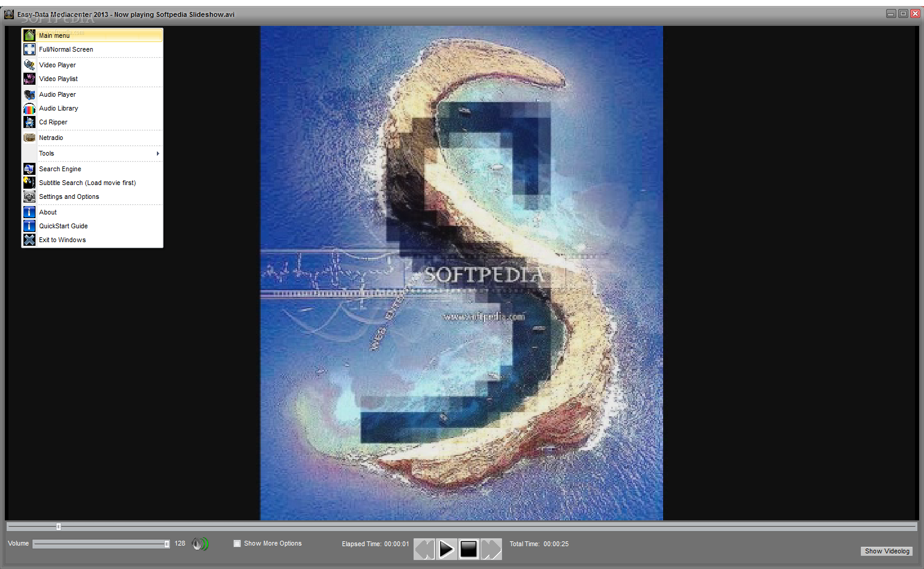Open Video Player from the menu
The height and width of the screenshot is (569, 924).
coord(93,65)
